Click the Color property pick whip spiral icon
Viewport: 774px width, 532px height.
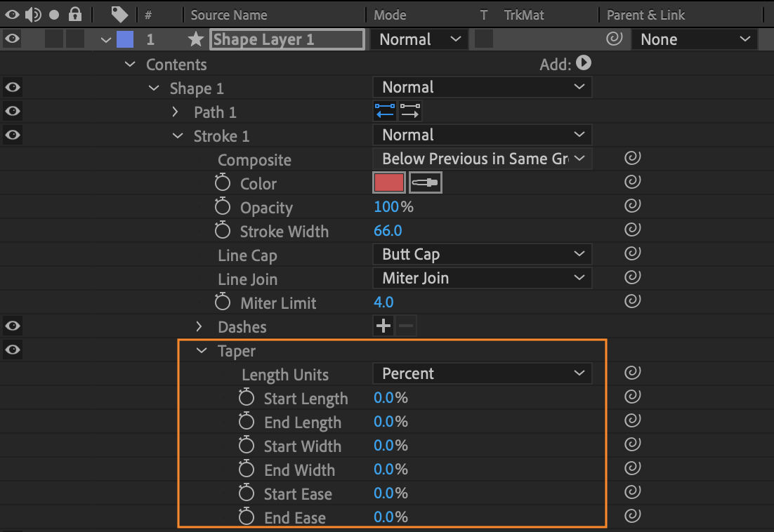tap(631, 182)
